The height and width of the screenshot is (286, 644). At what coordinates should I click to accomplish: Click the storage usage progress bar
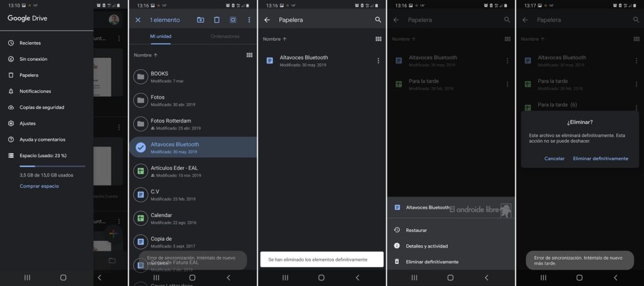[x=53, y=166]
